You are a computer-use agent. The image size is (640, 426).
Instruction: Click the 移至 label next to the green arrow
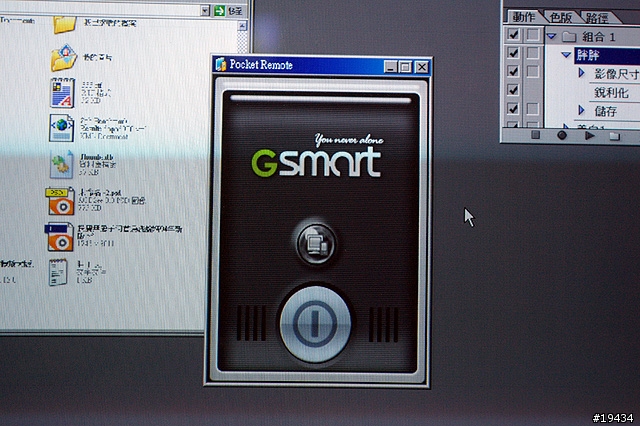pos(235,11)
